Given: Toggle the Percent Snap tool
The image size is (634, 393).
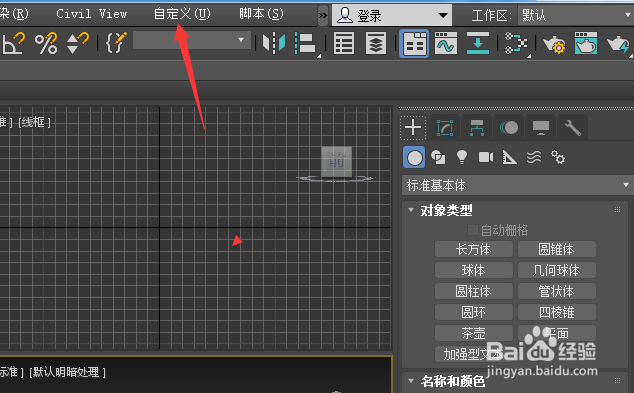Looking at the screenshot, I should click(x=46, y=43).
